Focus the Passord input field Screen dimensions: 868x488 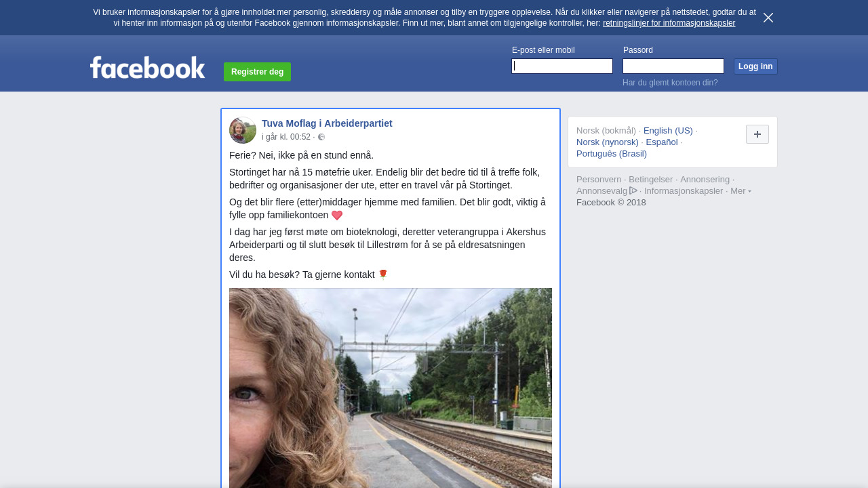(673, 66)
